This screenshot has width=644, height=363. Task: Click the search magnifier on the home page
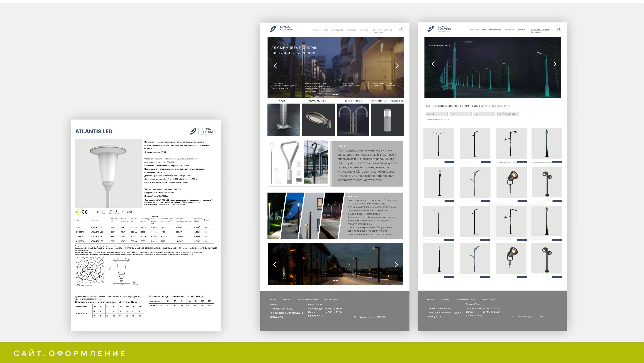pyautogui.click(x=401, y=30)
